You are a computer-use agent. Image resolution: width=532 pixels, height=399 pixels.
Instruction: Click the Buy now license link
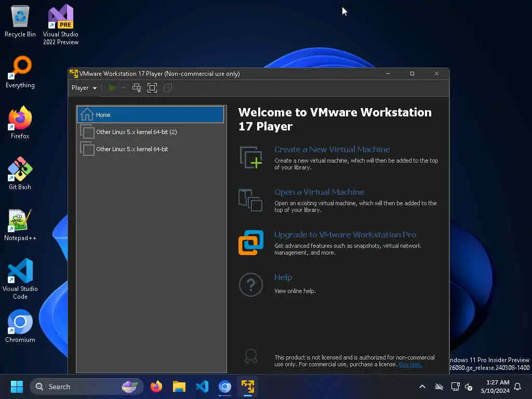tap(410, 364)
